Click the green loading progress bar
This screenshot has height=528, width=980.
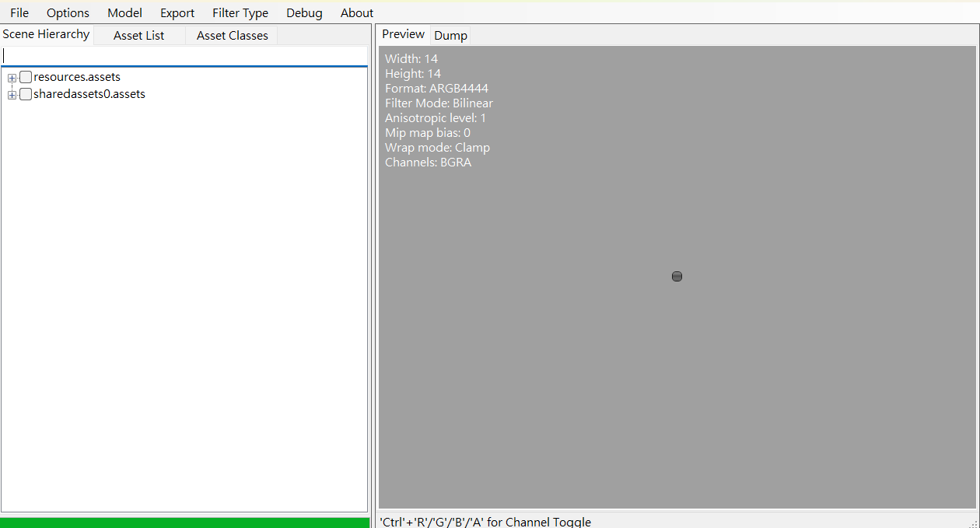[x=184, y=523]
